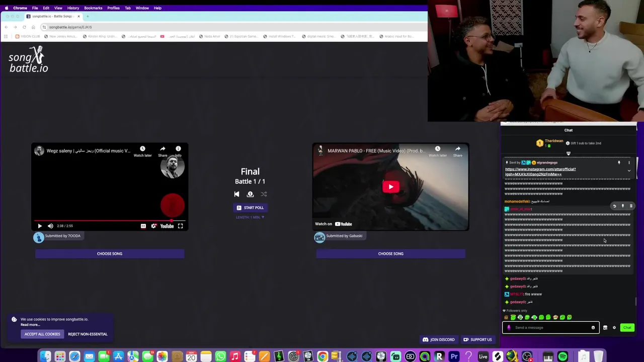644x362 pixels.
Task: Open the History menu
Action: point(73,8)
